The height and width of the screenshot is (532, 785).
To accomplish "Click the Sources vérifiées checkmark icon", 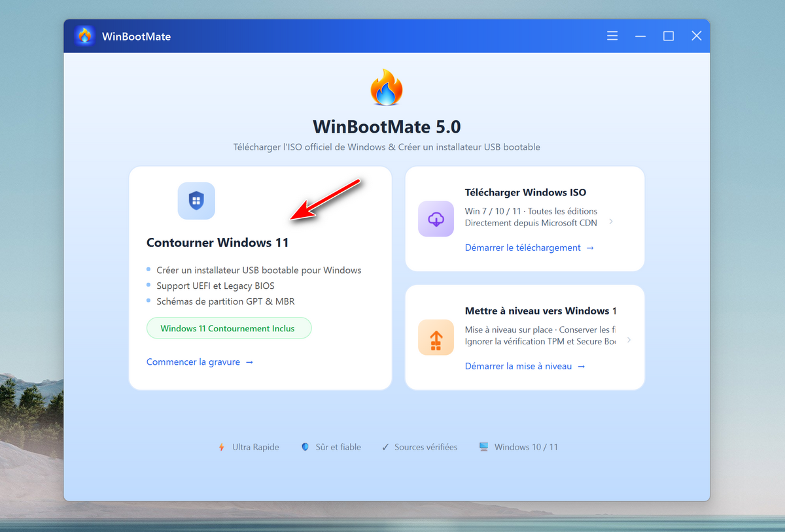I will tap(385, 446).
